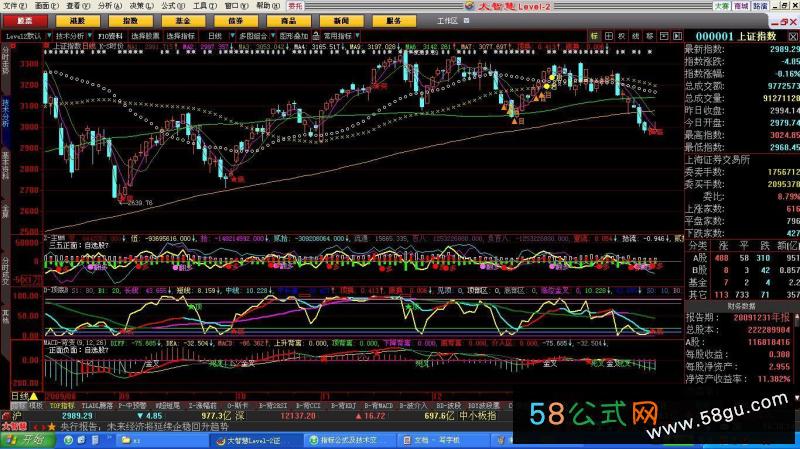Expand the 技术分析 dropdown arrow
Viewport: 800px width, 449px height.
[x=90, y=36]
